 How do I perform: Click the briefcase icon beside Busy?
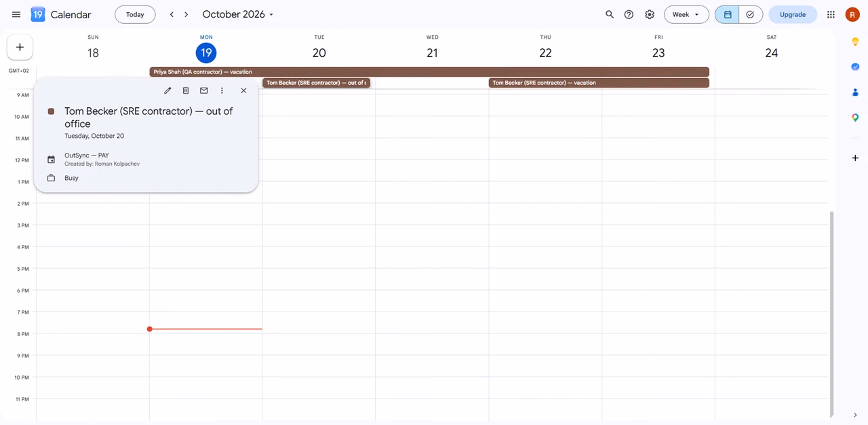51,178
